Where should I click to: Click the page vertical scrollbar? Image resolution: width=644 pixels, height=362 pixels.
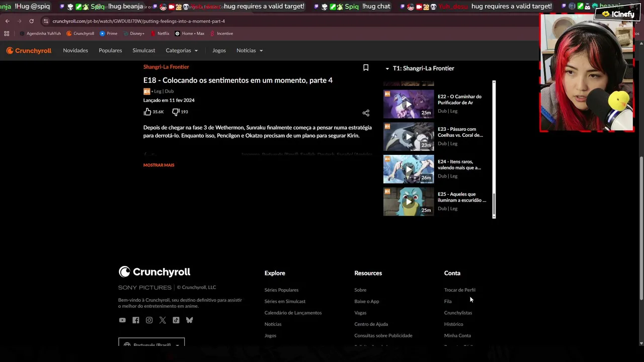(x=641, y=229)
